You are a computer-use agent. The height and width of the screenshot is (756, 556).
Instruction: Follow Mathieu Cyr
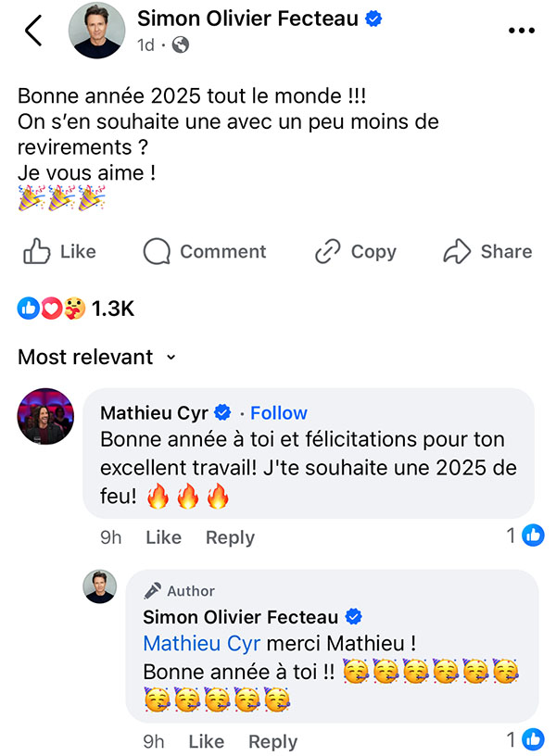[x=279, y=413]
